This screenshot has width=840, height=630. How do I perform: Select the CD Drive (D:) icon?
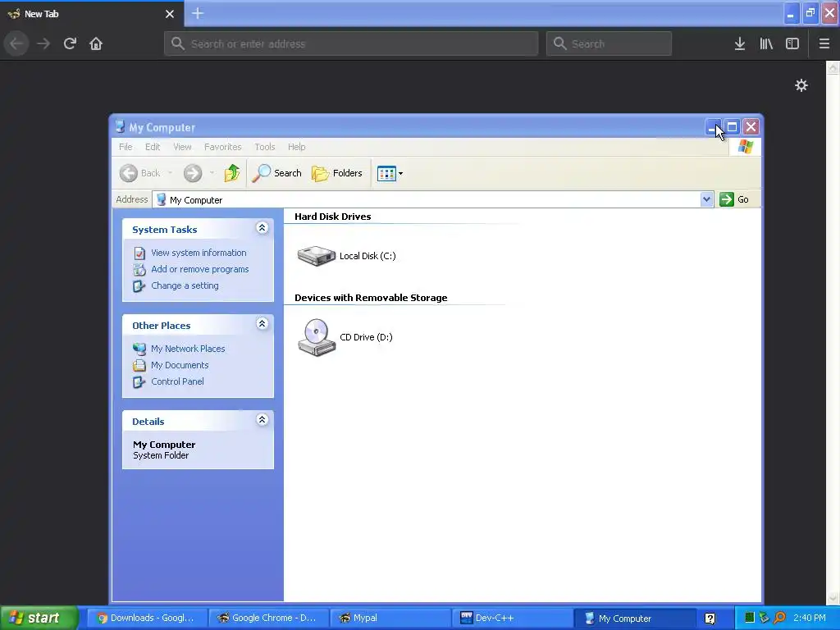317,337
